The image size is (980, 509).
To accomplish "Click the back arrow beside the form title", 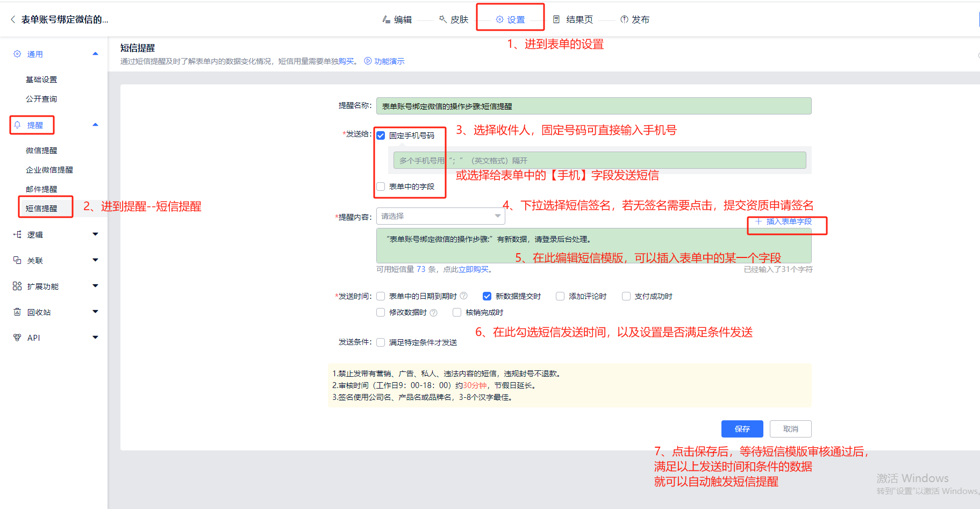I will [13, 19].
